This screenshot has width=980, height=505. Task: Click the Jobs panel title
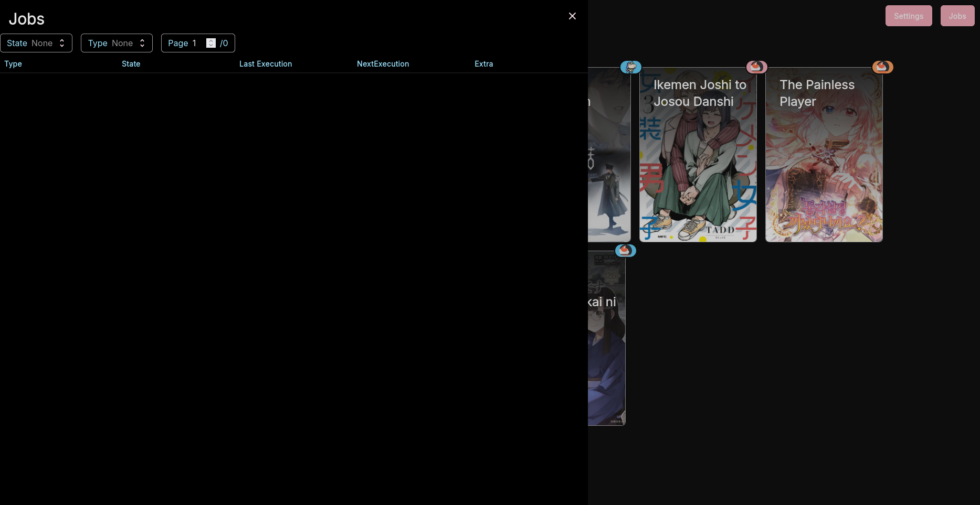(x=27, y=19)
